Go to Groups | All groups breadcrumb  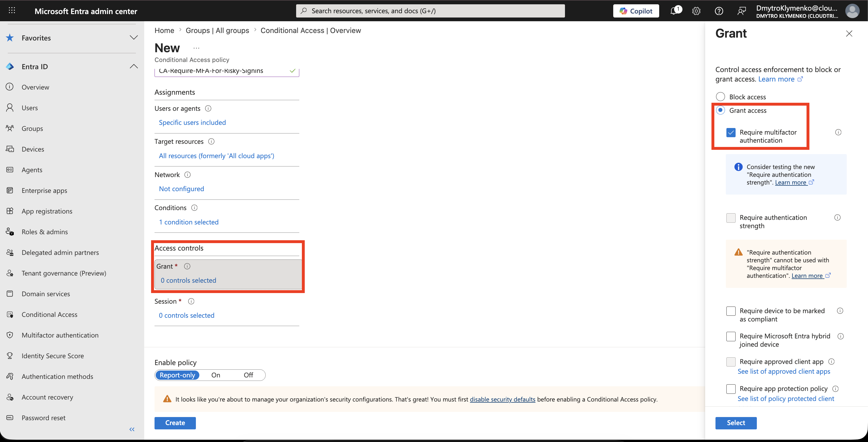point(217,30)
